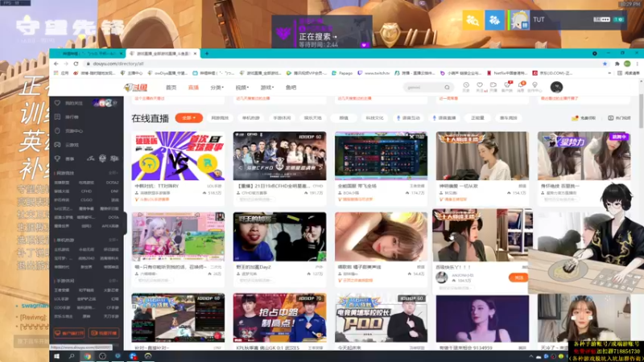Open the trophy 赛事 item in sidebar

click(70, 158)
